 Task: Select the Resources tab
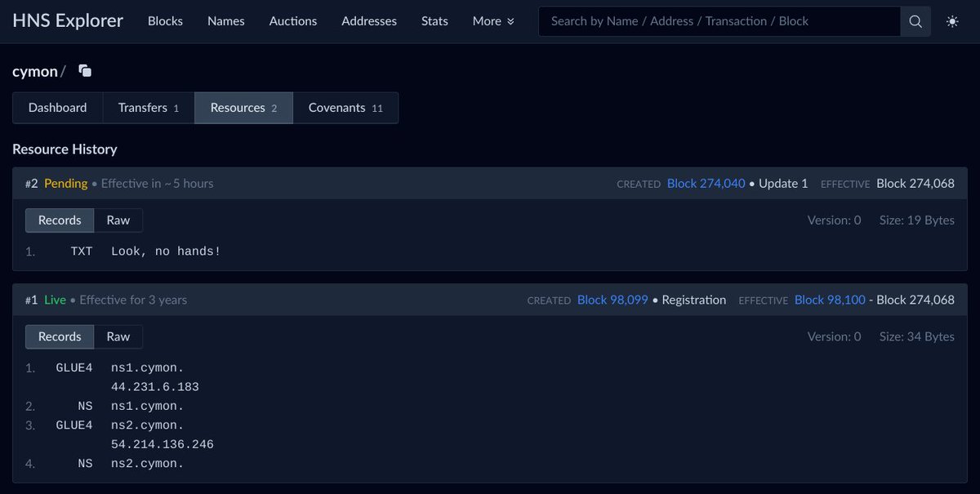[243, 108]
